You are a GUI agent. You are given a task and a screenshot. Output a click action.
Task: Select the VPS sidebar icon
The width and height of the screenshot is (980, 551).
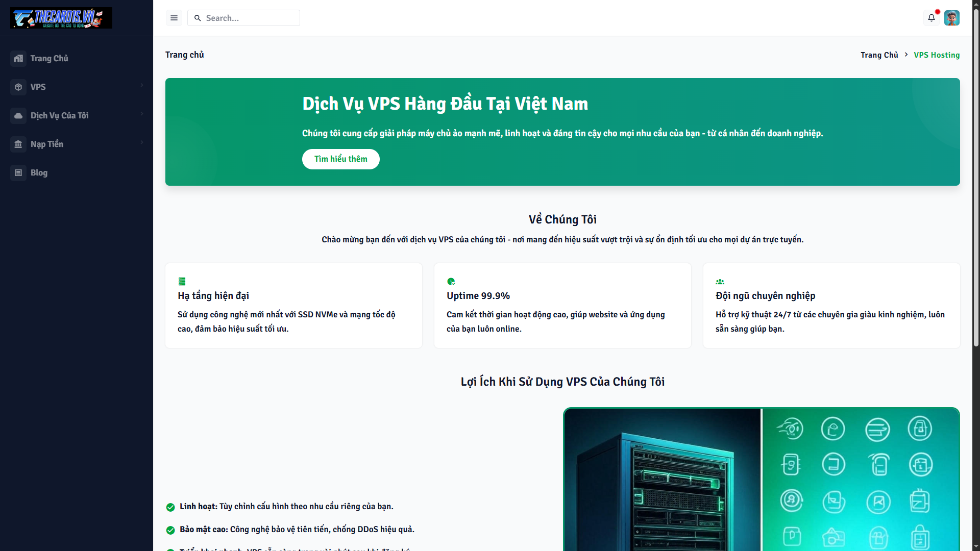(18, 87)
